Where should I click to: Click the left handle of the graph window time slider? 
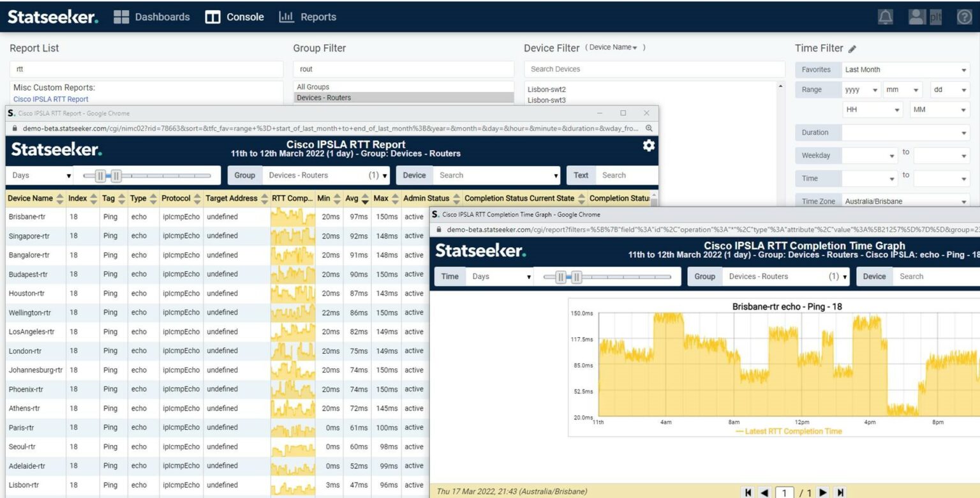tap(561, 277)
